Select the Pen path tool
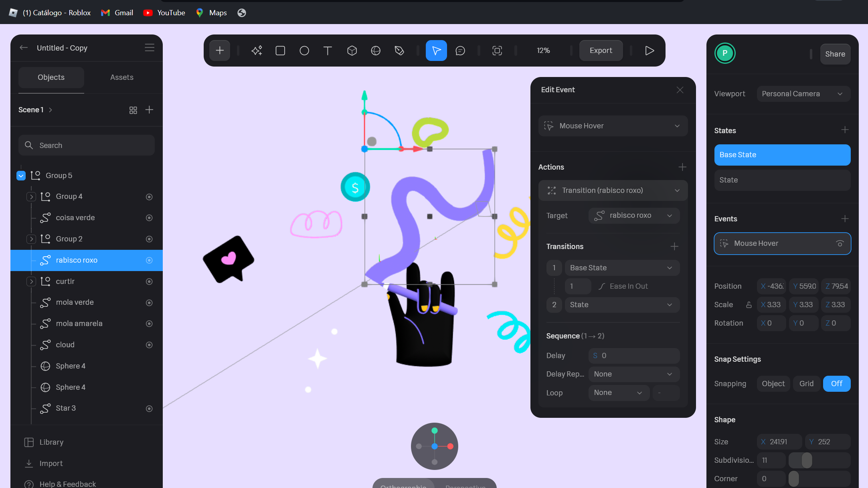Image resolution: width=868 pixels, height=488 pixels. (399, 51)
